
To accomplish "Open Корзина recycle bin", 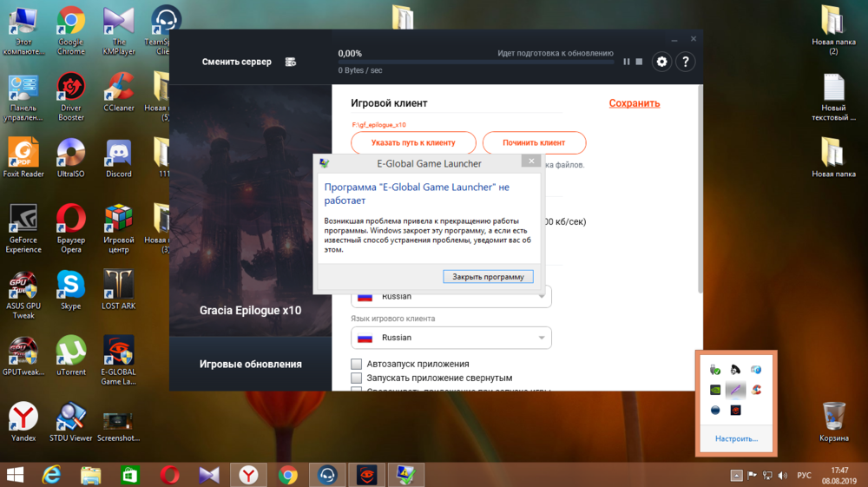I will tap(833, 422).
